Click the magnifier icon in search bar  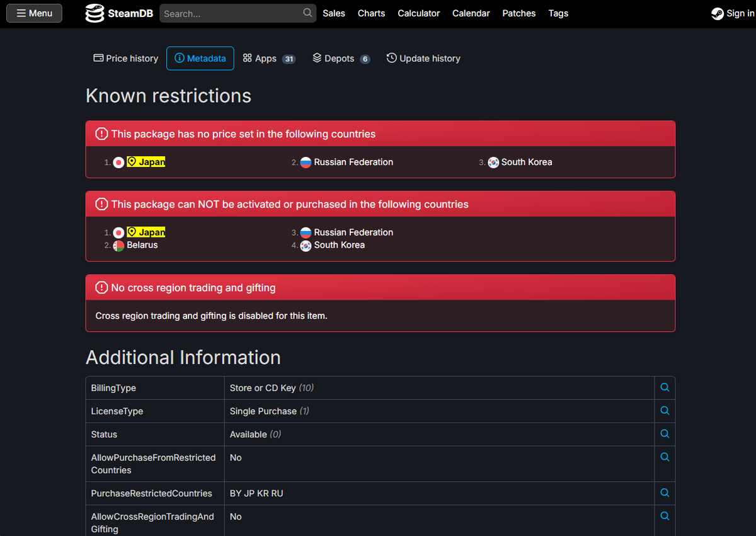click(307, 13)
